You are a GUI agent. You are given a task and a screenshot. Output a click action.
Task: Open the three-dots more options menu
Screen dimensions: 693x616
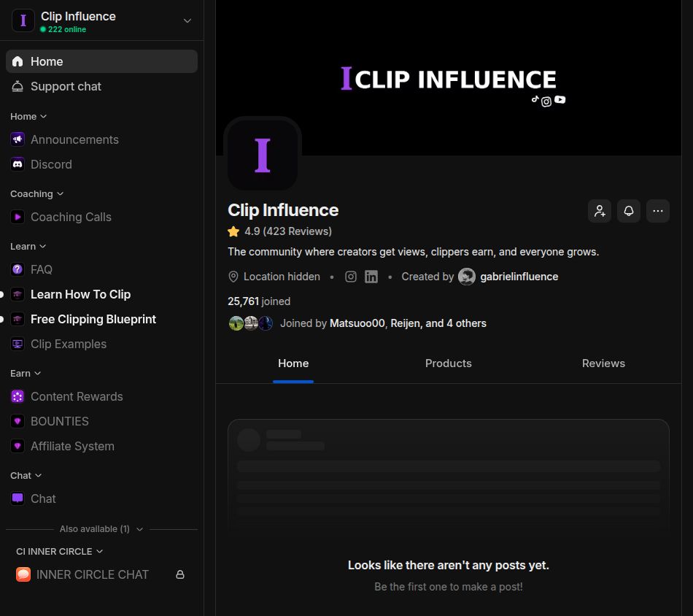click(658, 211)
